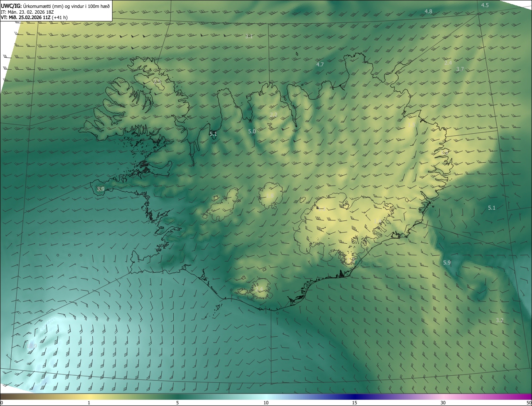Click the "5" tick on the color scale
Screen dimensions: 532x406
click(x=177, y=403)
